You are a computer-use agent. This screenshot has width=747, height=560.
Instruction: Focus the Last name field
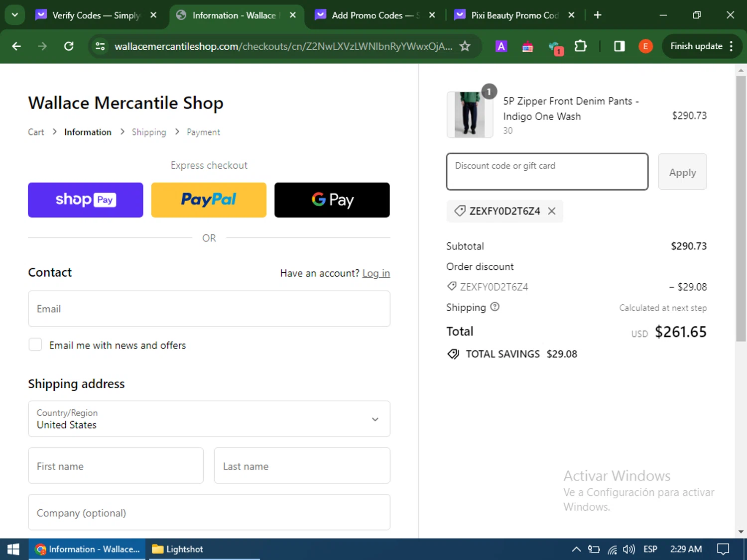302,465
